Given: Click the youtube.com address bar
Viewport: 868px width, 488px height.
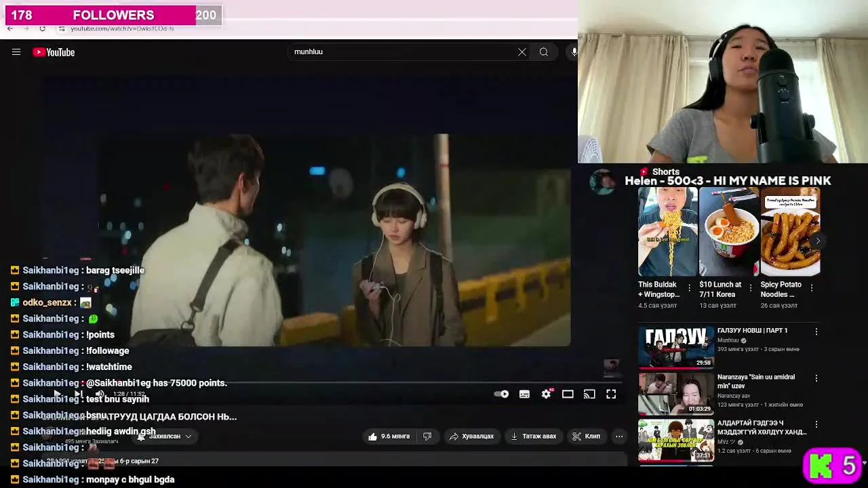Looking at the screenshot, I should (x=122, y=28).
